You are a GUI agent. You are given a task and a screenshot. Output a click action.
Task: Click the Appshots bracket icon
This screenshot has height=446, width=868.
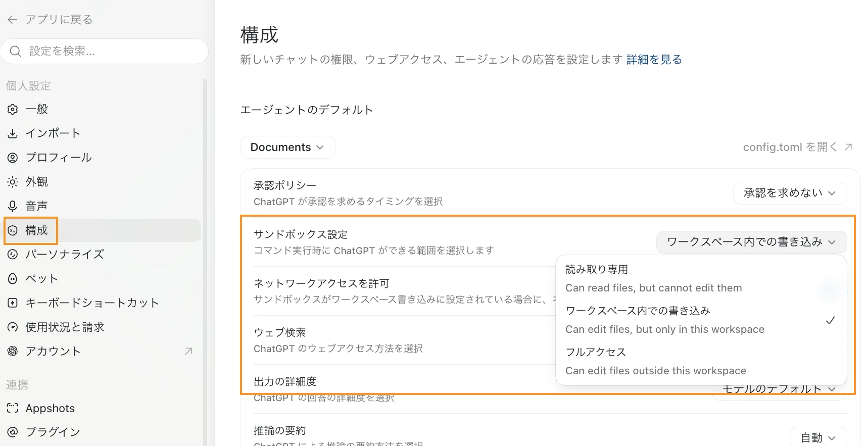click(13, 408)
